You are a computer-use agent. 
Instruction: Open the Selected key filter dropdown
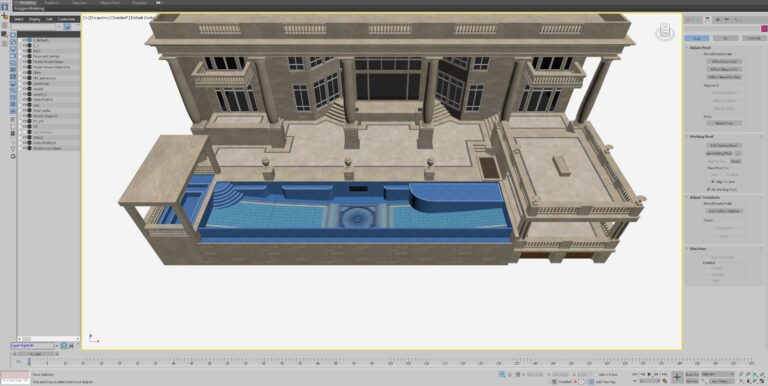(718, 374)
